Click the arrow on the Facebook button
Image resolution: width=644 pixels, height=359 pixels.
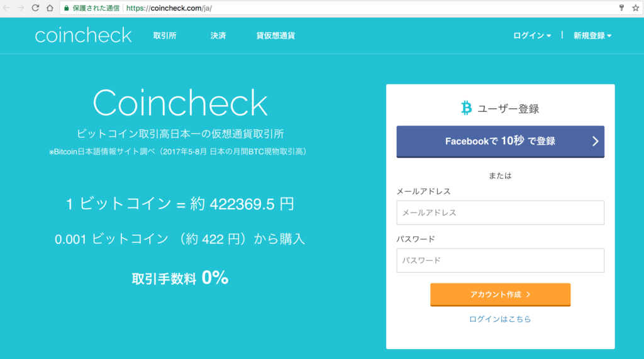[x=595, y=141]
